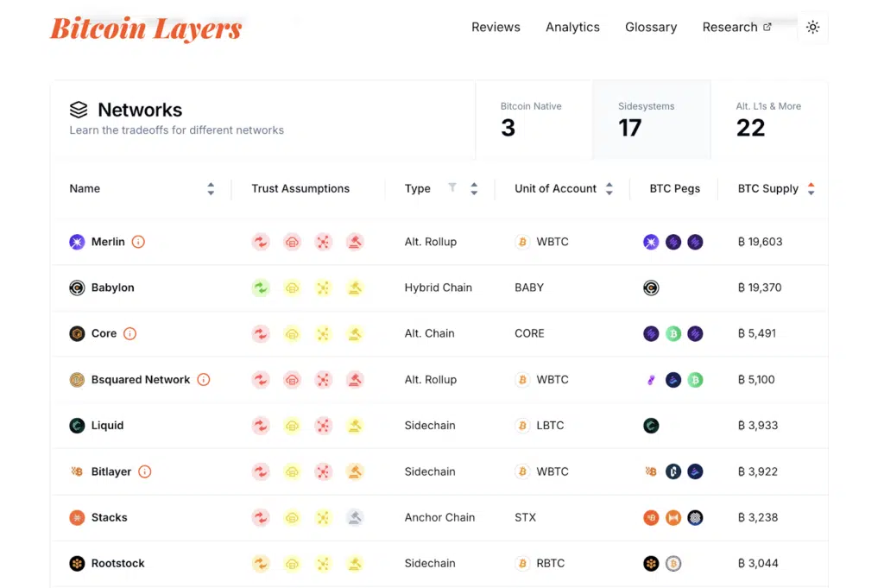
Task: Click Bitlayer's middle BTC peg icon
Action: point(673,471)
